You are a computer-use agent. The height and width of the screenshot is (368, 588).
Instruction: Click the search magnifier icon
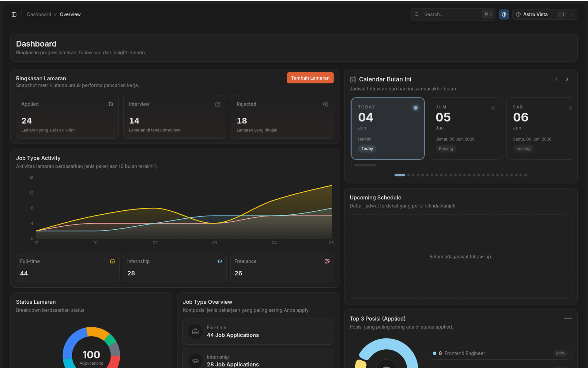pyautogui.click(x=417, y=14)
